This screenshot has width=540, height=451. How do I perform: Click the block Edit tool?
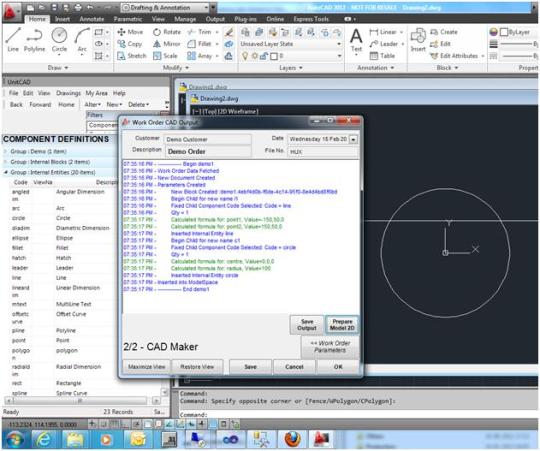(440, 44)
